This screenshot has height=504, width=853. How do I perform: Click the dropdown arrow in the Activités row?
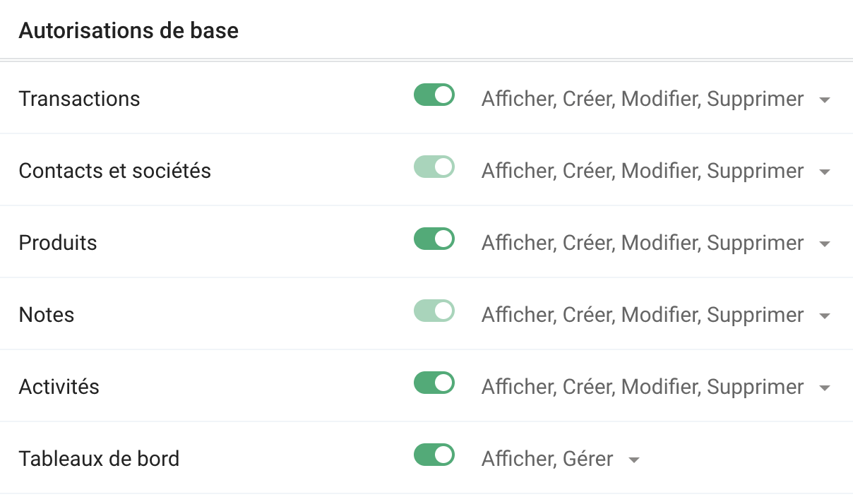(x=824, y=388)
